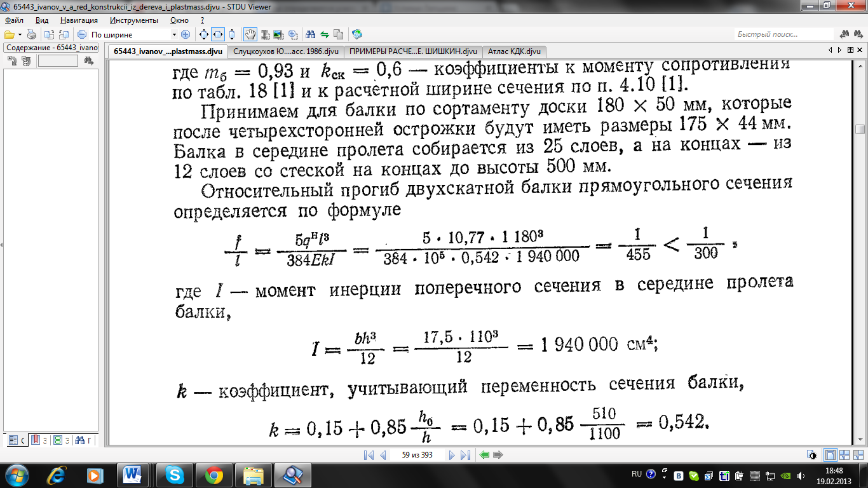This screenshot has width=868, height=488.
Task: Close the current document tab X
Action: tap(858, 50)
